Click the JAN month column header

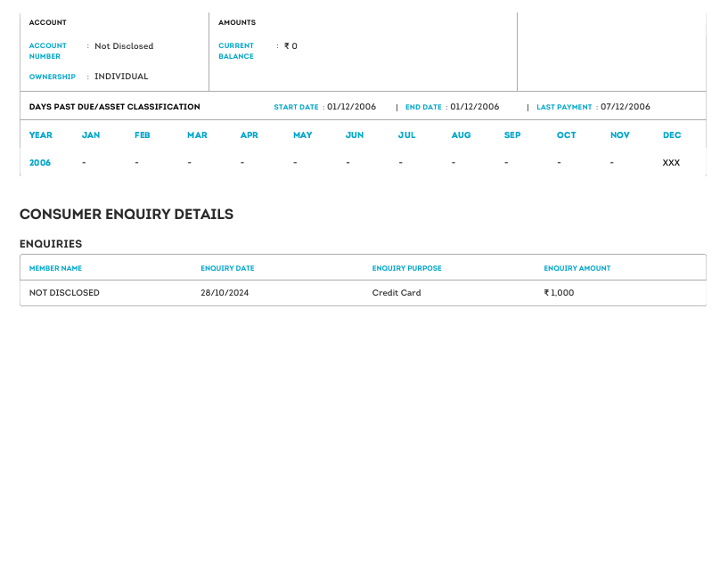tap(91, 135)
